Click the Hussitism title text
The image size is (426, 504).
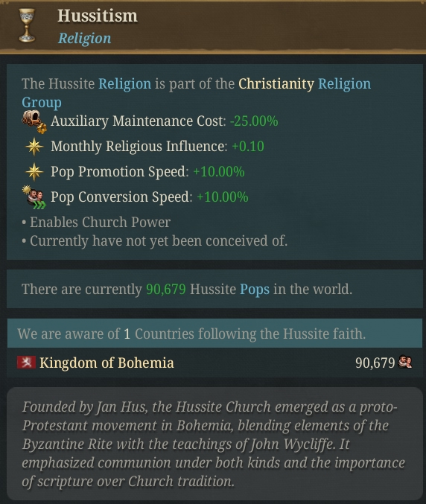coord(98,16)
